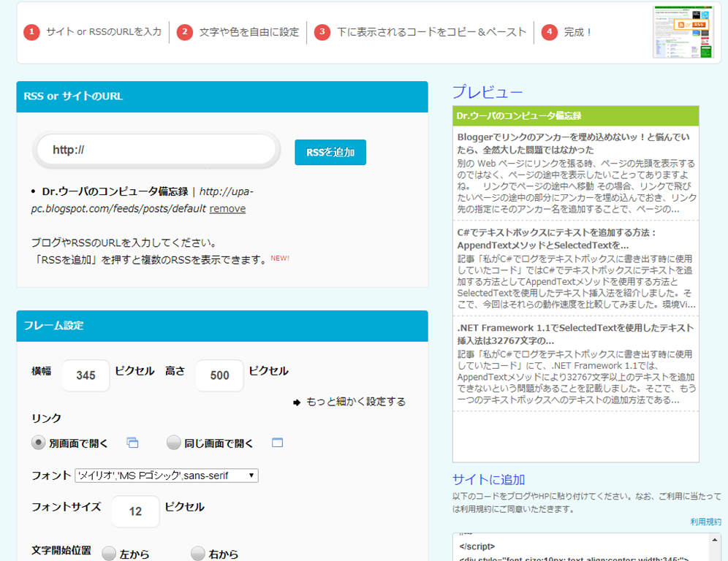Click the RSS preview thumbnail at top right
Screen dimensions: 728x561
pyautogui.click(x=684, y=32)
